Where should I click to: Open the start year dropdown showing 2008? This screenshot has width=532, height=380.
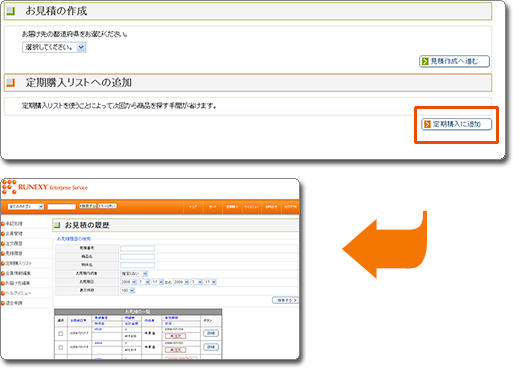[x=129, y=282]
